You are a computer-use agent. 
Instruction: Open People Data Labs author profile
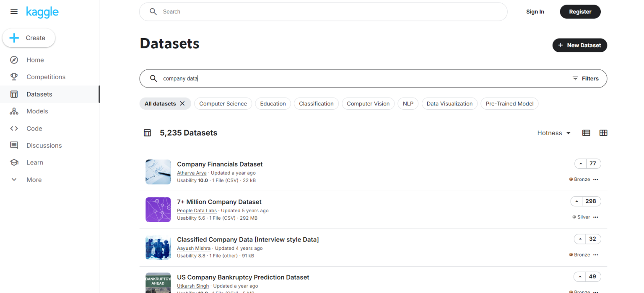(197, 211)
